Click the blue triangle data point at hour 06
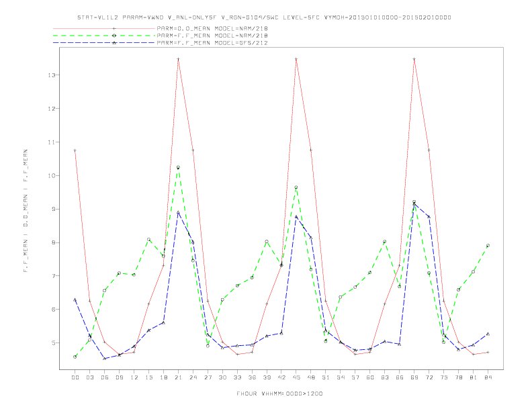The image size is (532, 411). pyautogui.click(x=105, y=359)
